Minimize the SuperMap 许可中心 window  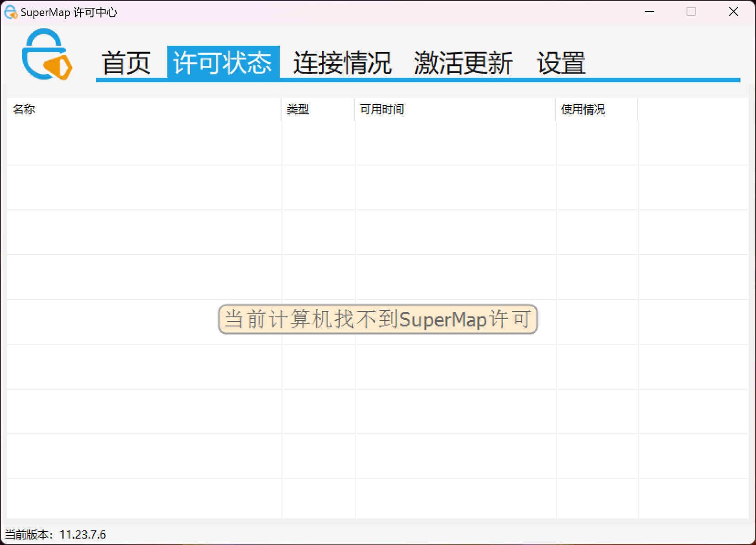coord(650,12)
